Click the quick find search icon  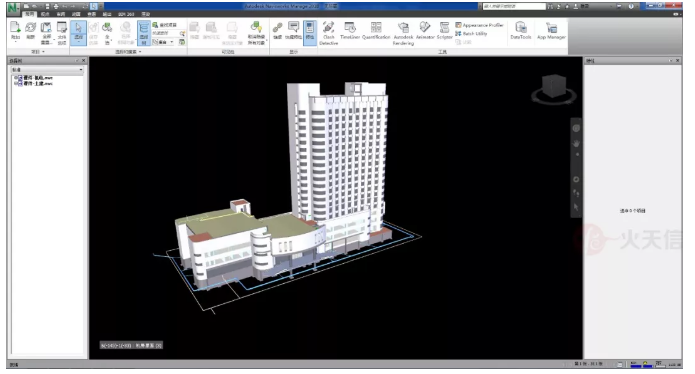(182, 33)
